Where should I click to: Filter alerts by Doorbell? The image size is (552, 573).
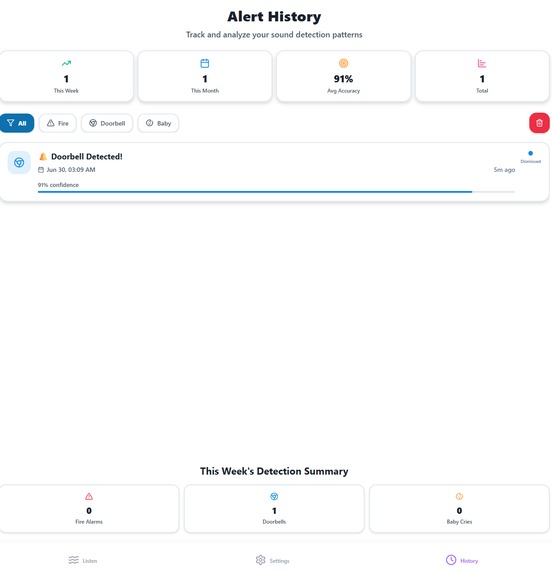107,123
